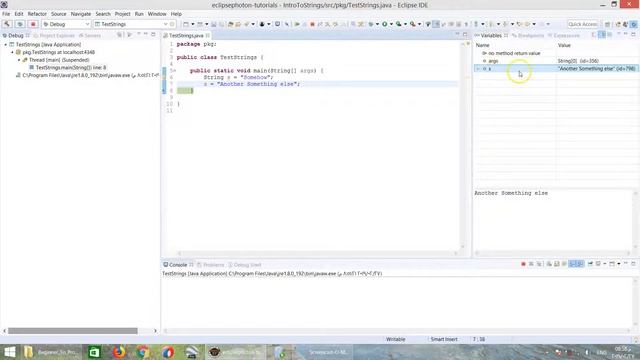Open the Navigate menu
The width and height of the screenshot is (640, 360).
[81, 14]
